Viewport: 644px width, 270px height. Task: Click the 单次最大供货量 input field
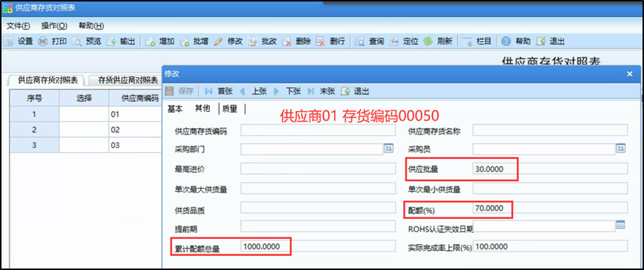tap(318, 188)
